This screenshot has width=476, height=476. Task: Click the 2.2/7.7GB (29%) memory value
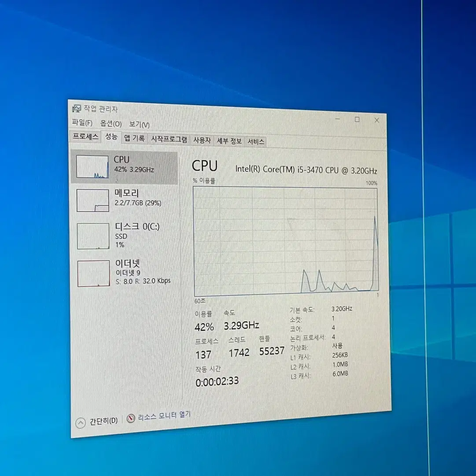(138, 203)
